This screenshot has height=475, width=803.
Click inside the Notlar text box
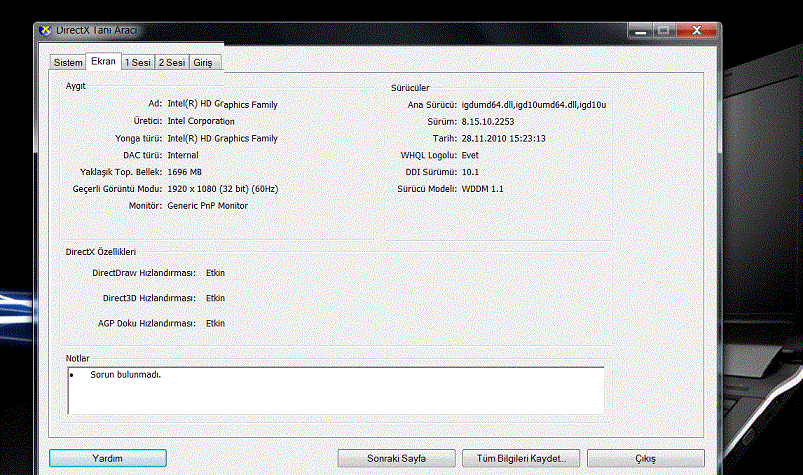336,391
